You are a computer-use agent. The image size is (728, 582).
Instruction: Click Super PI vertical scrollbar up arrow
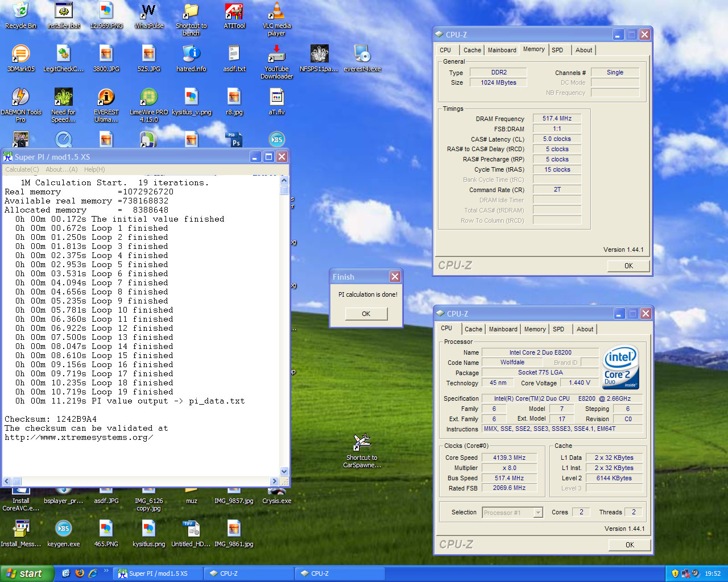pyautogui.click(x=284, y=180)
